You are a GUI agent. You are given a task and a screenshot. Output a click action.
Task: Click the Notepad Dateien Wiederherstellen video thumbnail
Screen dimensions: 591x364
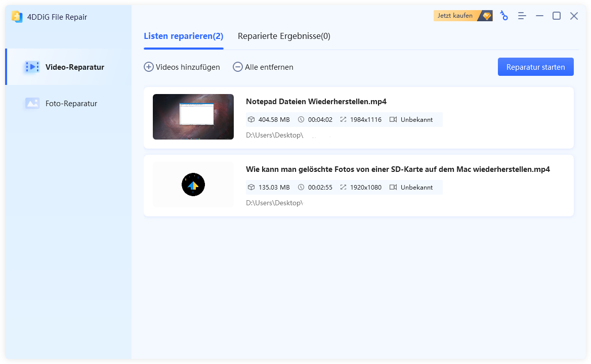[x=193, y=117]
